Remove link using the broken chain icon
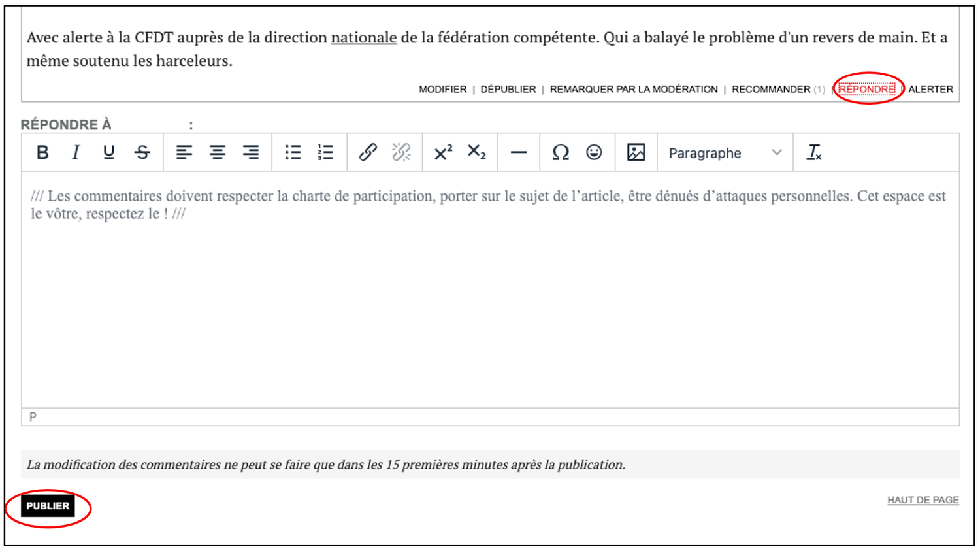 pos(401,153)
